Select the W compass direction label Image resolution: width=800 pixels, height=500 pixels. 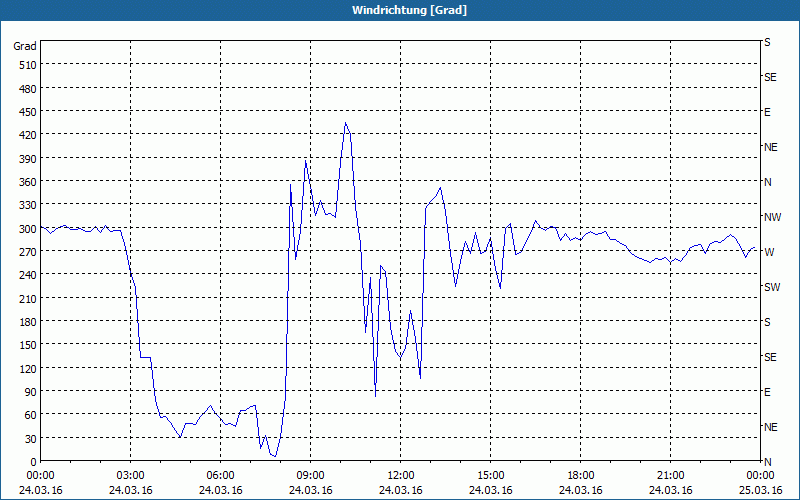click(x=768, y=252)
